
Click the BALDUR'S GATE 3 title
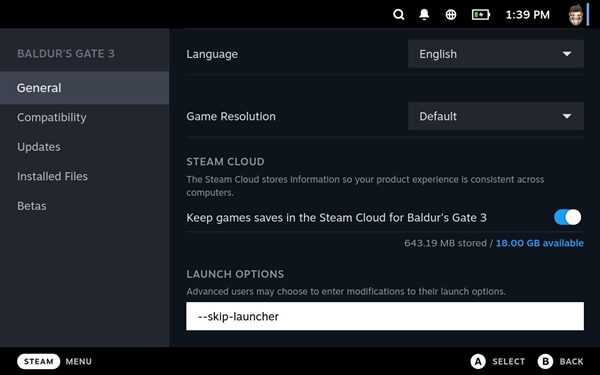point(66,54)
